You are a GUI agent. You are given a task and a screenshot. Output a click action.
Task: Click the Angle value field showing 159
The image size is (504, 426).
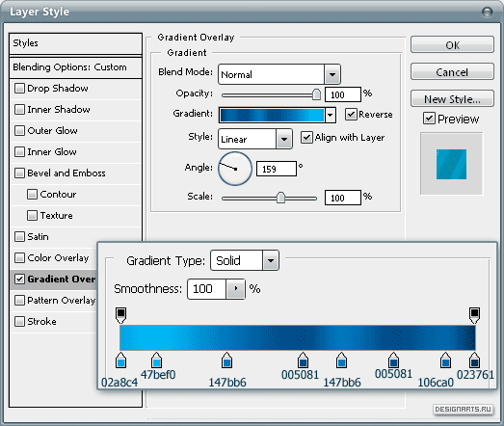click(277, 169)
